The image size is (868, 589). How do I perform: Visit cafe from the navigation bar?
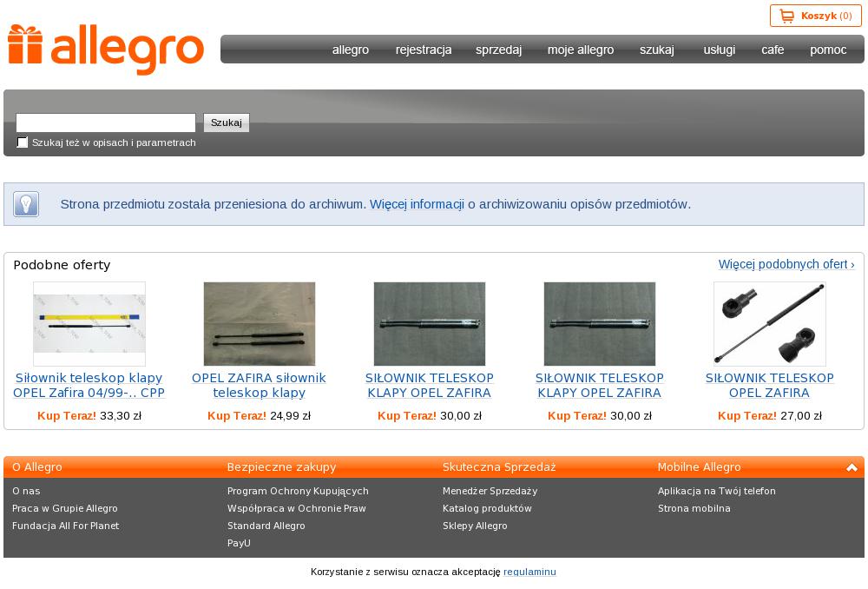[x=773, y=50]
